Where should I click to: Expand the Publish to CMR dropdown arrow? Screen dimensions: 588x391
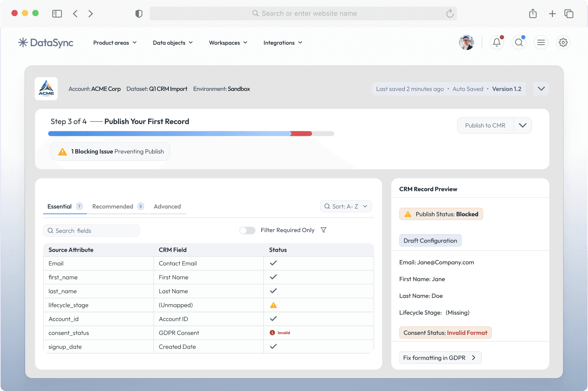(522, 125)
